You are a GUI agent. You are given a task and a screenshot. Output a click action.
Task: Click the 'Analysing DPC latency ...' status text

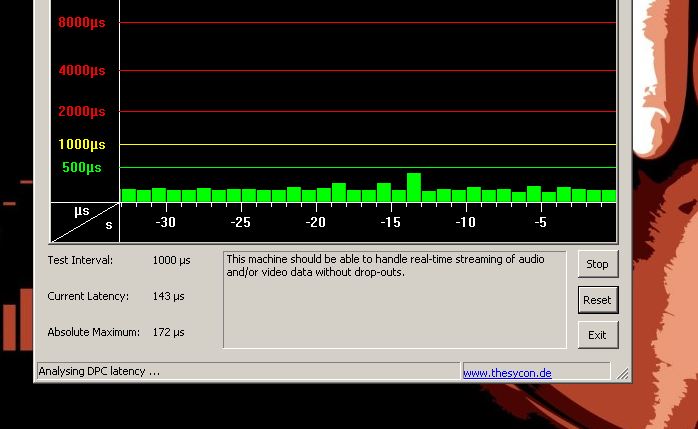coord(99,371)
